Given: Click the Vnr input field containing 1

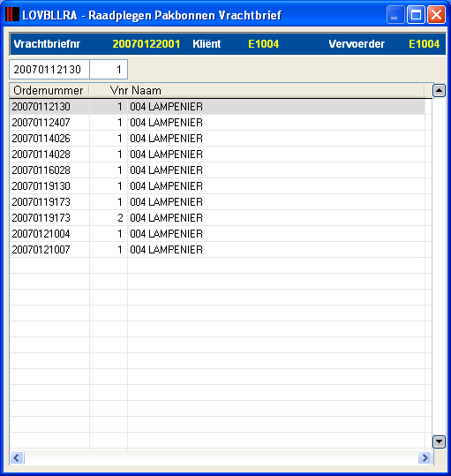Looking at the screenshot, I should pos(109,70).
